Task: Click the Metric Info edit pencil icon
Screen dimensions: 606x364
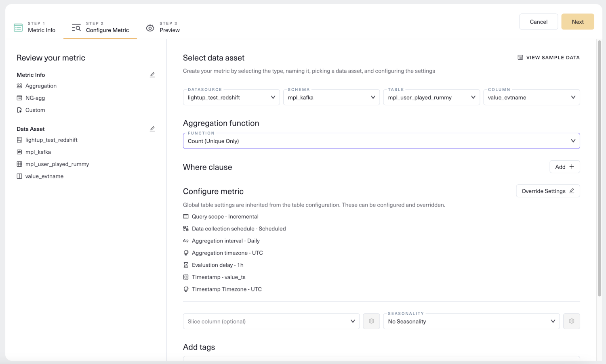Action: (152, 75)
